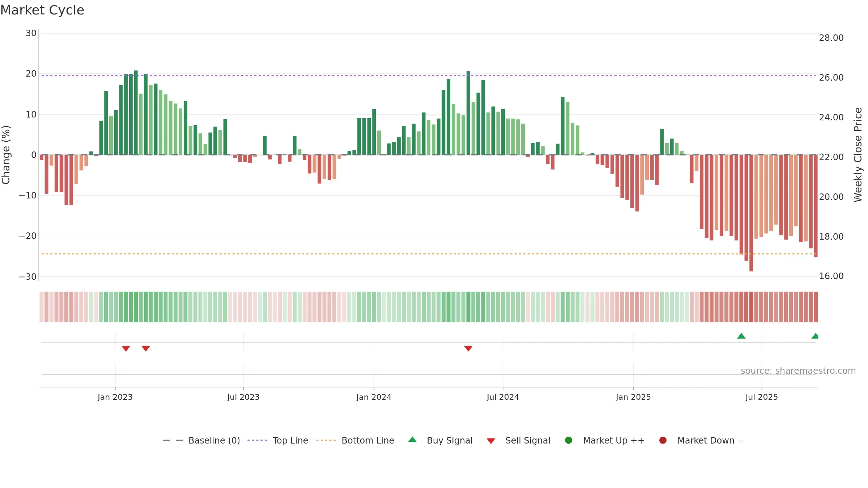The image size is (868, 488).
Task: Click the Jul 2025 axis label
Action: (762, 397)
